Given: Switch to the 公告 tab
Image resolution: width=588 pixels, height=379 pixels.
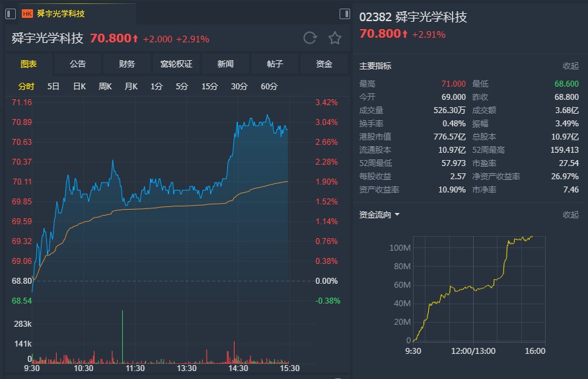Looking at the screenshot, I should 77,63.
